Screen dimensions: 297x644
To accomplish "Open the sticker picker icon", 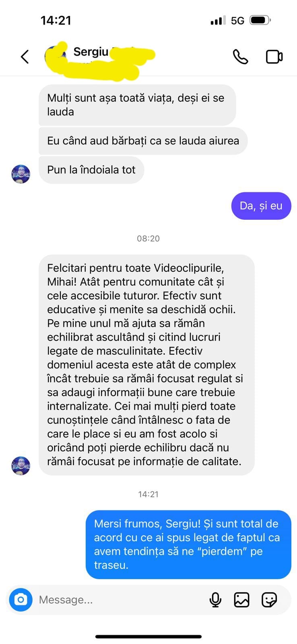I will [269, 600].
